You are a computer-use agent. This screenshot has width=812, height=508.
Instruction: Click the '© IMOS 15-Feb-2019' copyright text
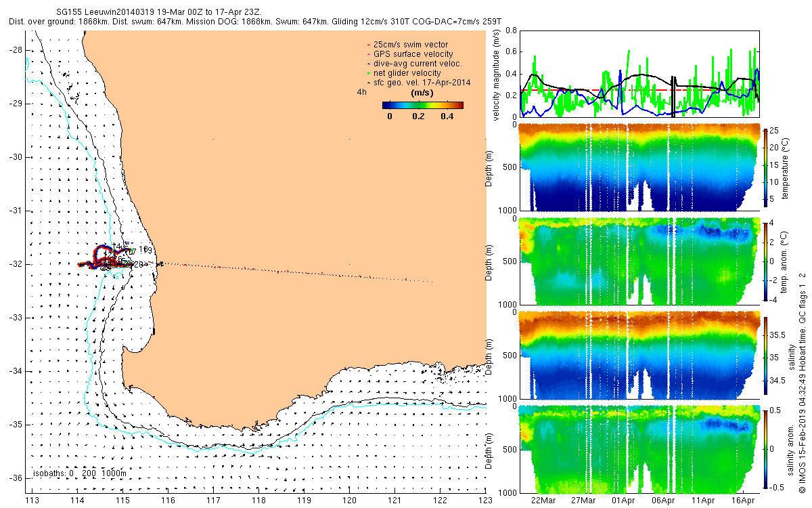coord(801,448)
